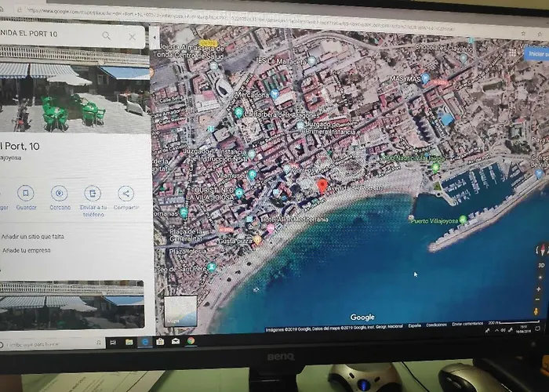Screen dimensions: 549x392
Task: Zoom in with the plus button
Action: [539, 289]
